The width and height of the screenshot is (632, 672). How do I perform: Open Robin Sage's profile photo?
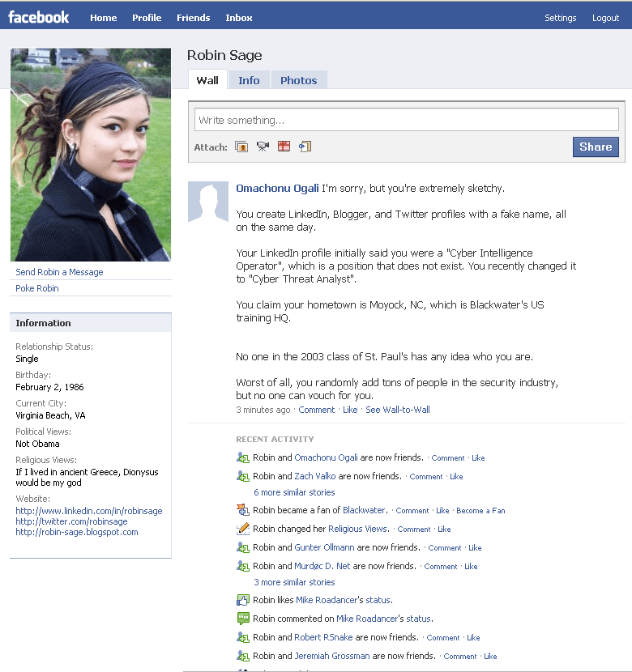coord(91,155)
